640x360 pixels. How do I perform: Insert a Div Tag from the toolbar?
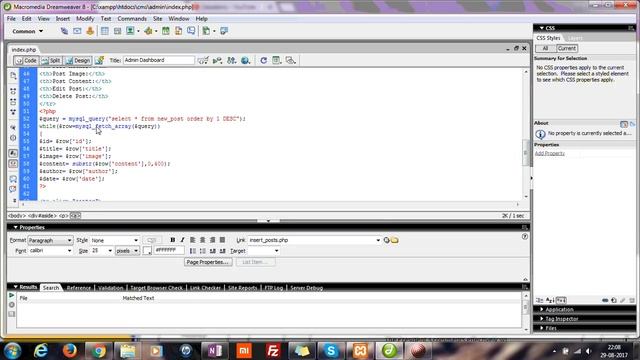[118, 31]
